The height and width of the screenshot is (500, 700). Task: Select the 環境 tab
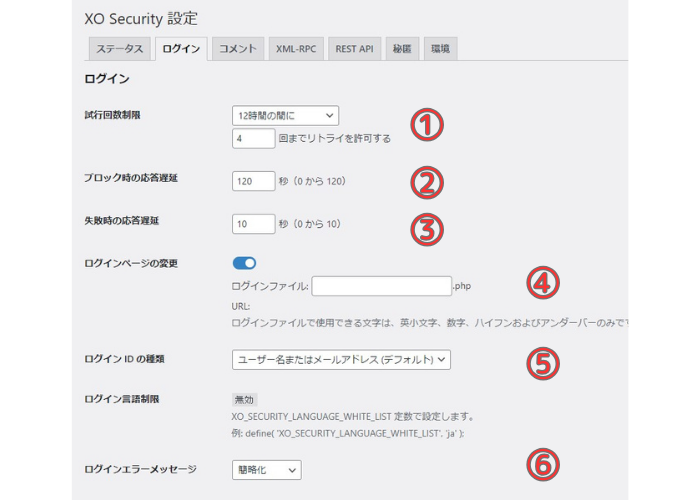[x=440, y=49]
